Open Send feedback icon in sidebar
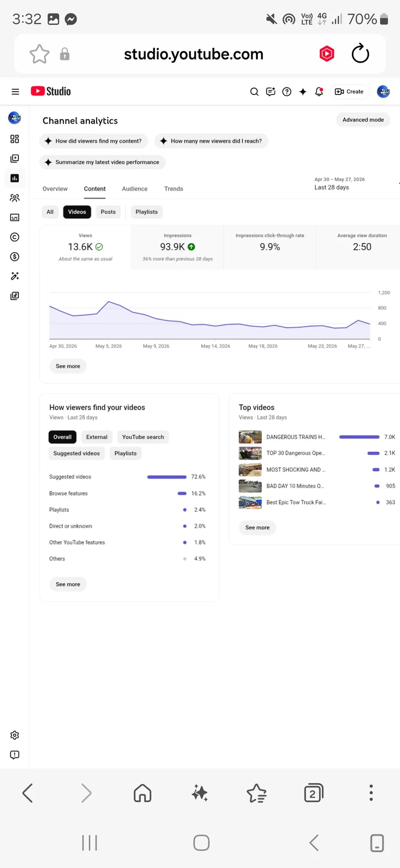This screenshot has width=400, height=868. [x=15, y=755]
